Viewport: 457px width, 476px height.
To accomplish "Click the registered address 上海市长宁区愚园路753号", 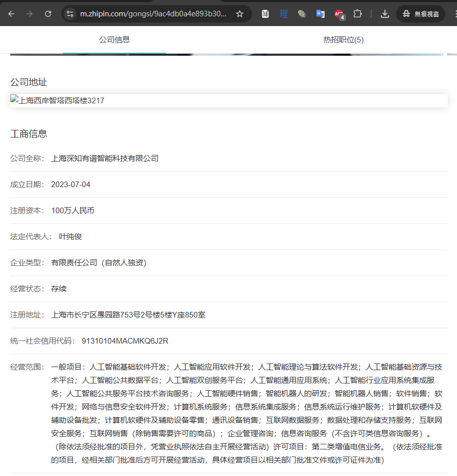I will (x=128, y=315).
